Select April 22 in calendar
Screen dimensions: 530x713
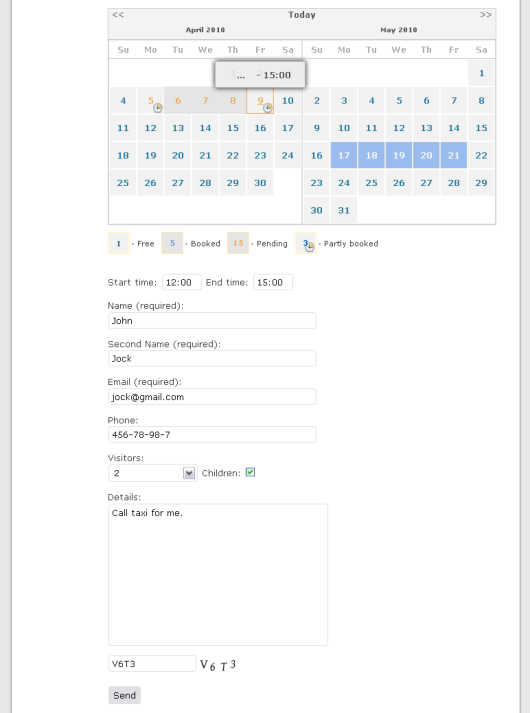[233, 156]
